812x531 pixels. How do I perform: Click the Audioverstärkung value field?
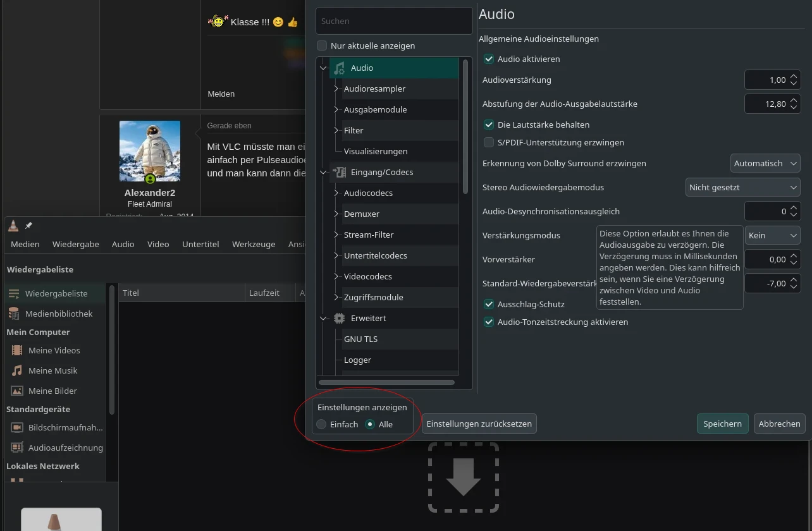773,80
